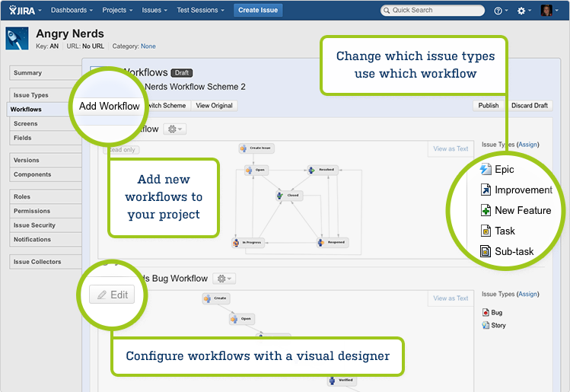
Task: Click the Bug issue type icon
Action: (x=486, y=312)
